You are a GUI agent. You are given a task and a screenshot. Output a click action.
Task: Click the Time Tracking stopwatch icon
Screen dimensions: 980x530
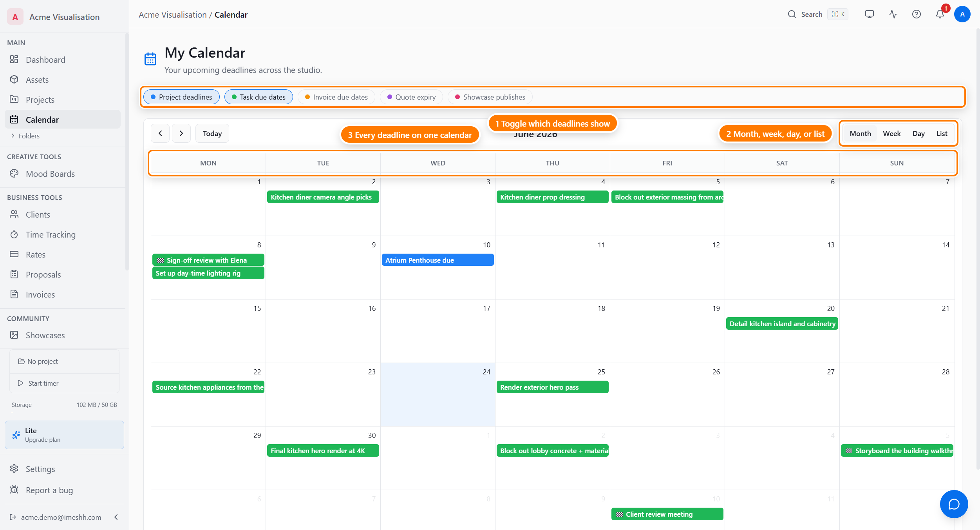pos(14,234)
